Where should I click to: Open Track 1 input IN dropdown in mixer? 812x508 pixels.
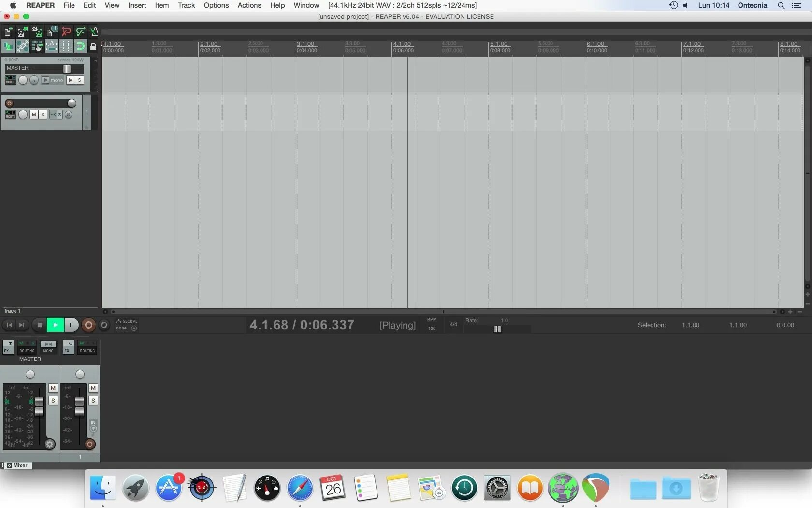93,426
